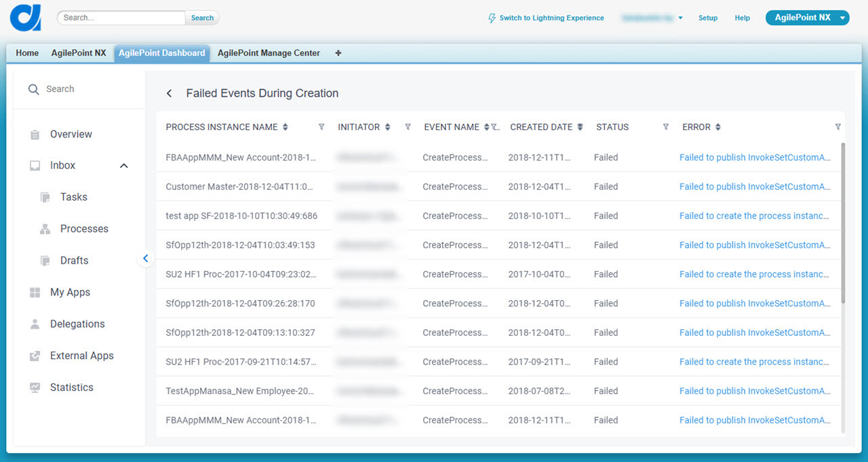Open error link for Customer Master row
Image resolution: width=868 pixels, height=462 pixels.
click(755, 187)
